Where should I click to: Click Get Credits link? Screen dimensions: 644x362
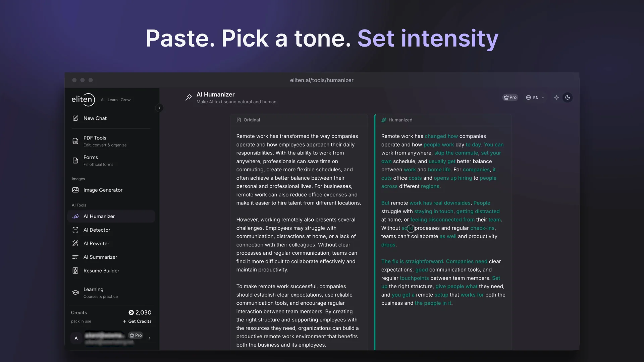pyautogui.click(x=137, y=321)
